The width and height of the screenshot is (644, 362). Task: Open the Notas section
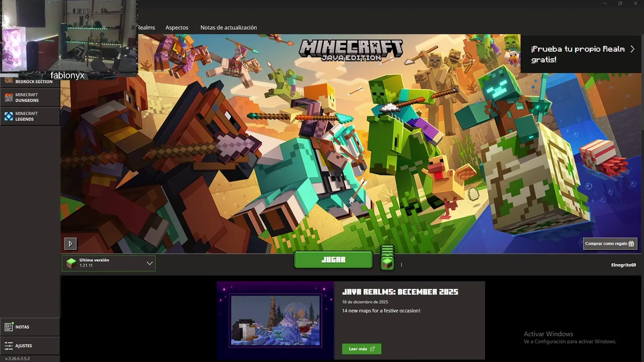(30, 327)
